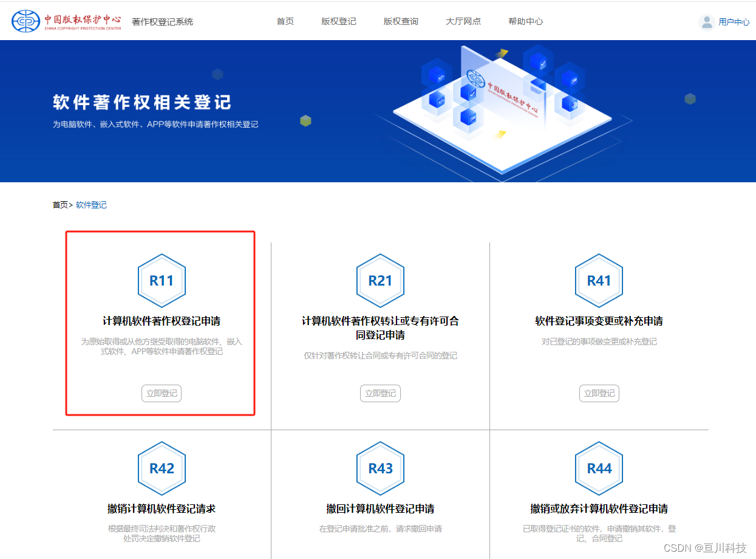Open 软件登记事项变更或补充申请 title
The width and height of the screenshot is (756, 559).
(599, 321)
